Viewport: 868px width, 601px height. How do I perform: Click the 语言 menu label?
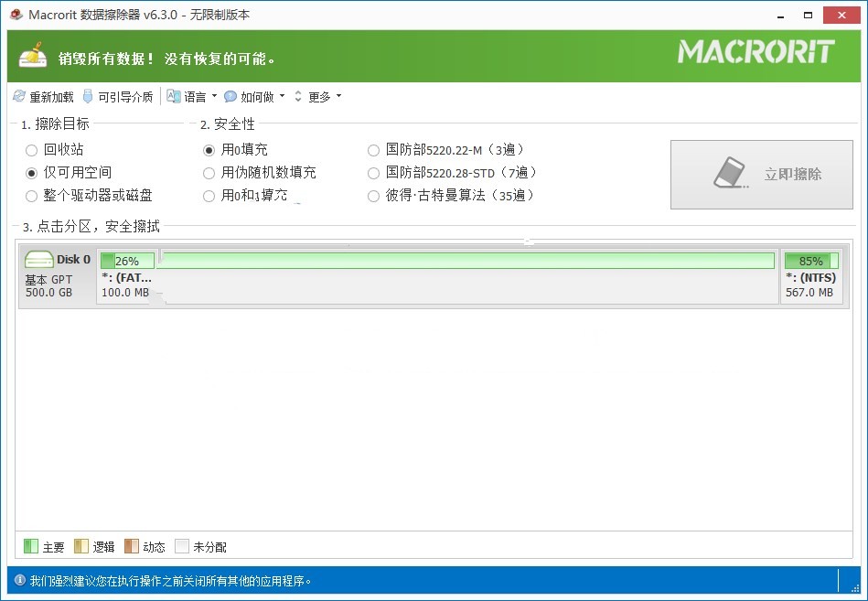[x=195, y=97]
